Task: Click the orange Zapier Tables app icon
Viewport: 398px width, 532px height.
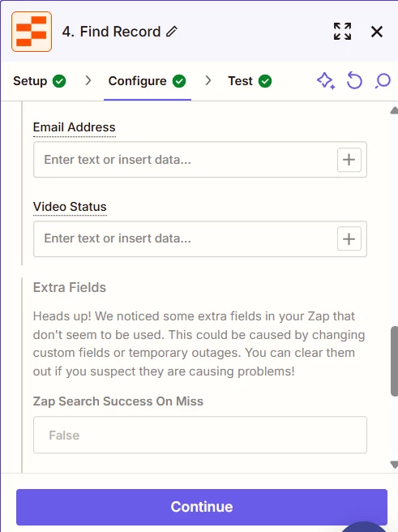Action: [32, 32]
